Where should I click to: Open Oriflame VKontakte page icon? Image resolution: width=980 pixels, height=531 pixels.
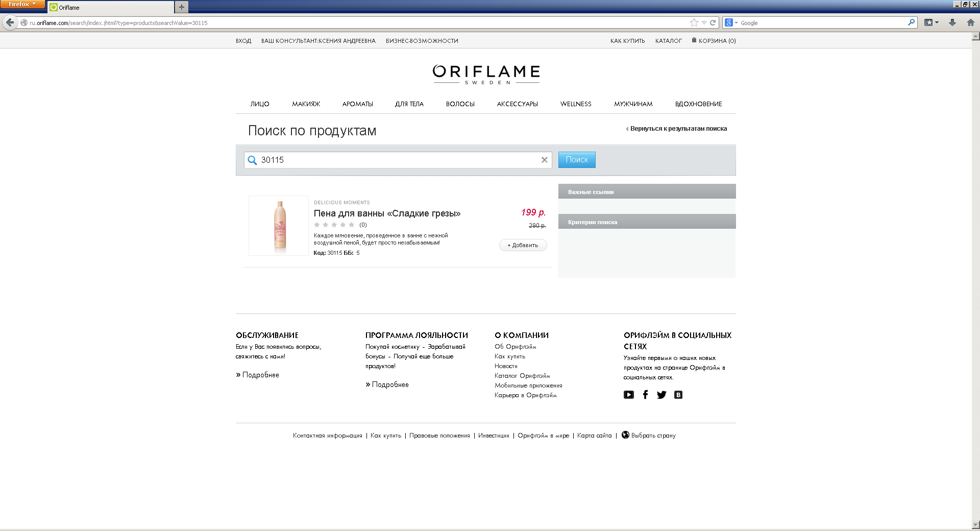coord(678,395)
